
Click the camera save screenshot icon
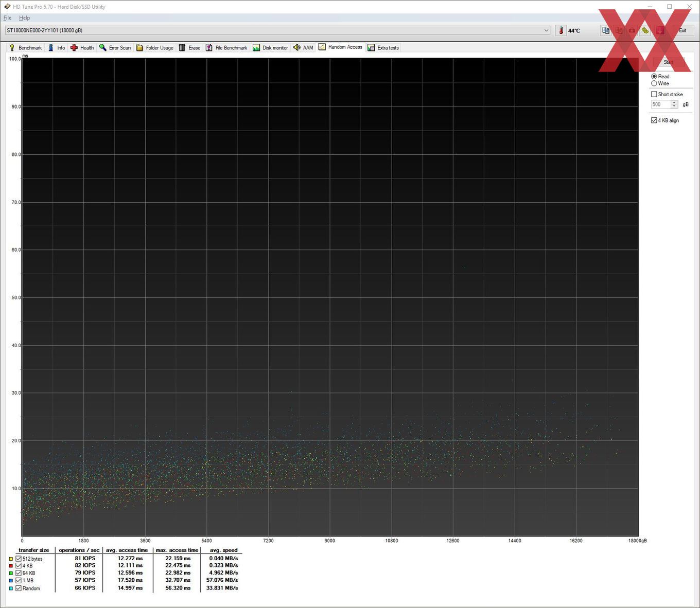pos(632,30)
